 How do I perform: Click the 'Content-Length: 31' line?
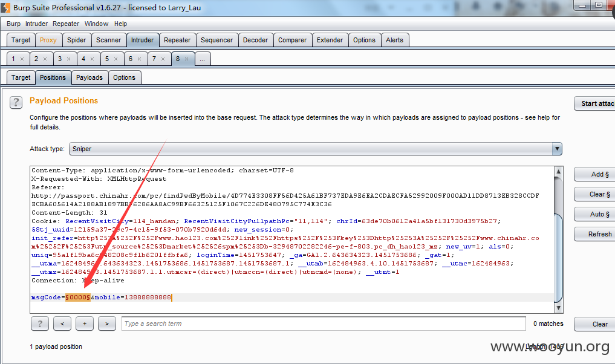(70, 213)
